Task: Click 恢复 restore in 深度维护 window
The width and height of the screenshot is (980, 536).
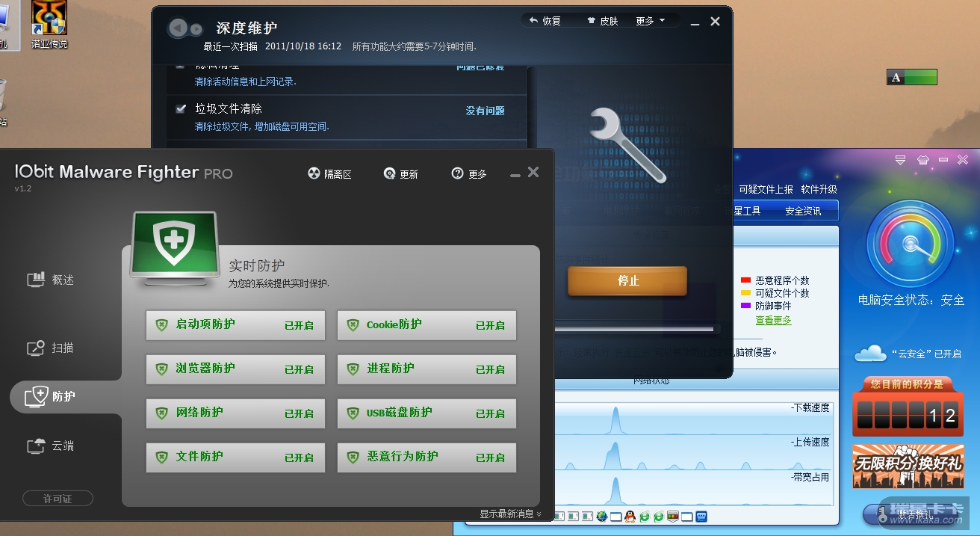Action: coord(545,21)
